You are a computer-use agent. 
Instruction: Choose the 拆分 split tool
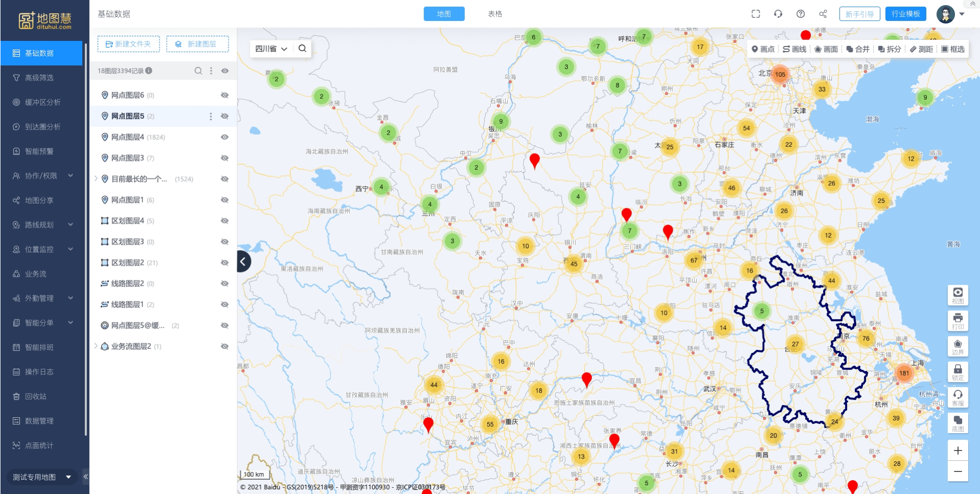890,49
